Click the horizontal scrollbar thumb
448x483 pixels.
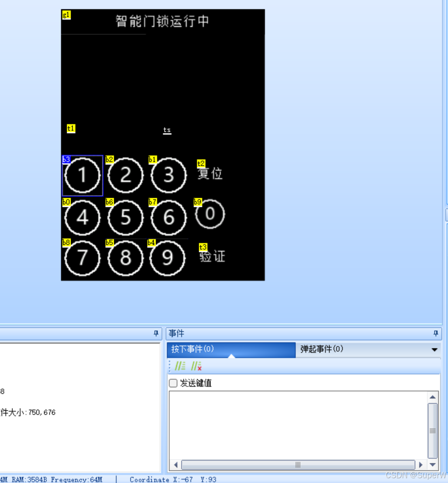pos(298,465)
